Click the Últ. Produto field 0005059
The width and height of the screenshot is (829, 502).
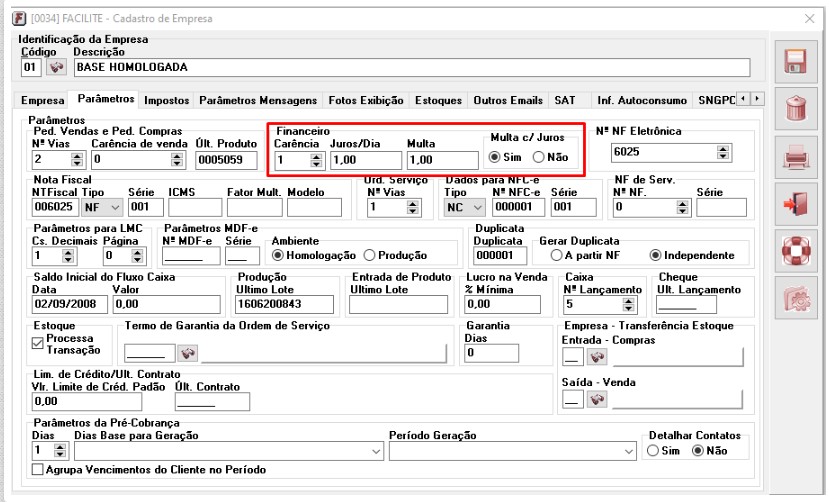tap(226, 160)
